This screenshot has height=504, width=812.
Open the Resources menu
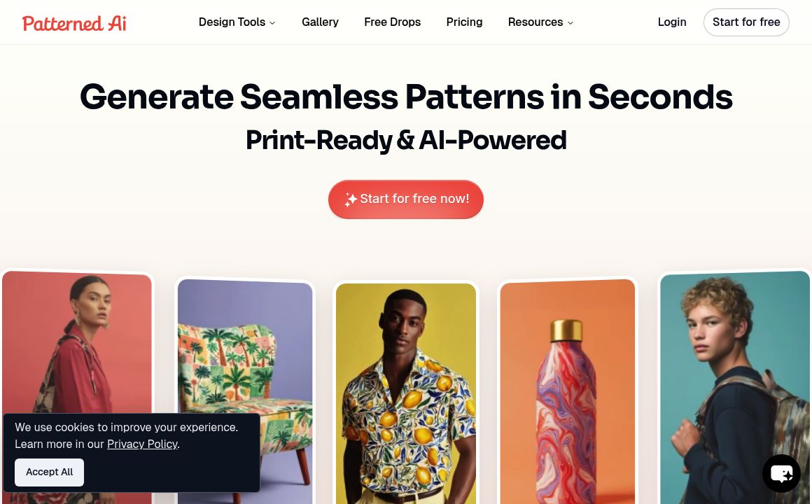540,22
